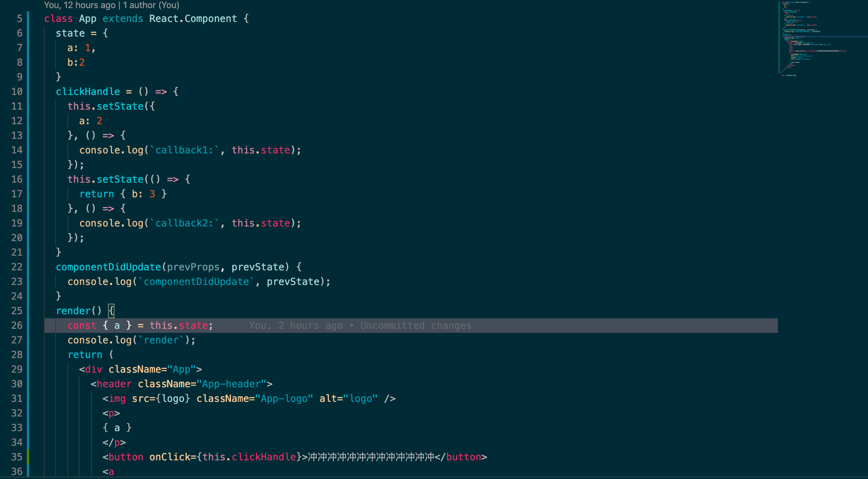Viewport: 868px width, 479px height.
Task: Click the highlighted bracket after render()
Action: 111,311
